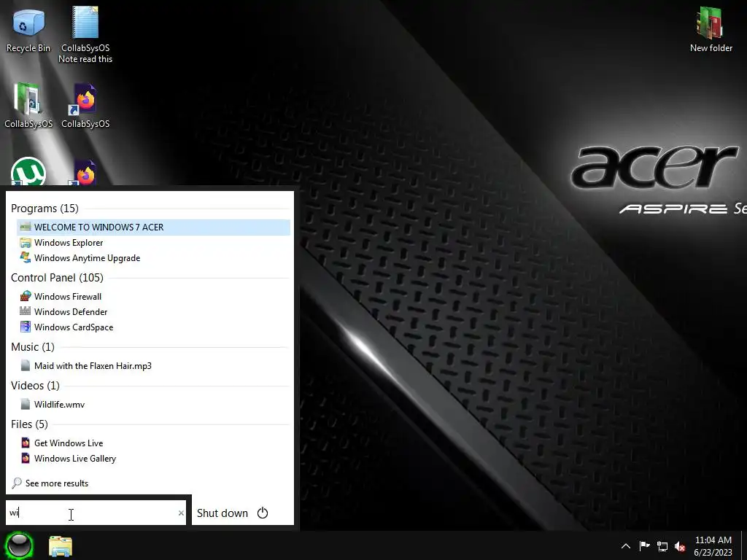Click the Get Windows Live result icon
This screenshot has width=747, height=560.
(x=26, y=443)
